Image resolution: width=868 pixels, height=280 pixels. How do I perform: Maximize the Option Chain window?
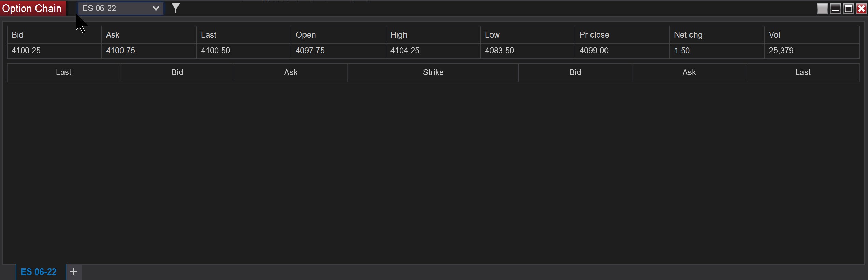pyautogui.click(x=848, y=9)
